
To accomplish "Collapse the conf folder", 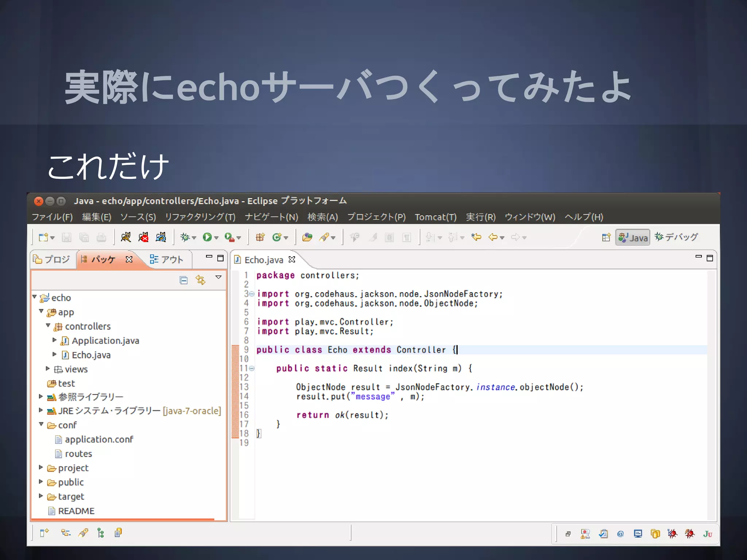I will click(x=41, y=424).
